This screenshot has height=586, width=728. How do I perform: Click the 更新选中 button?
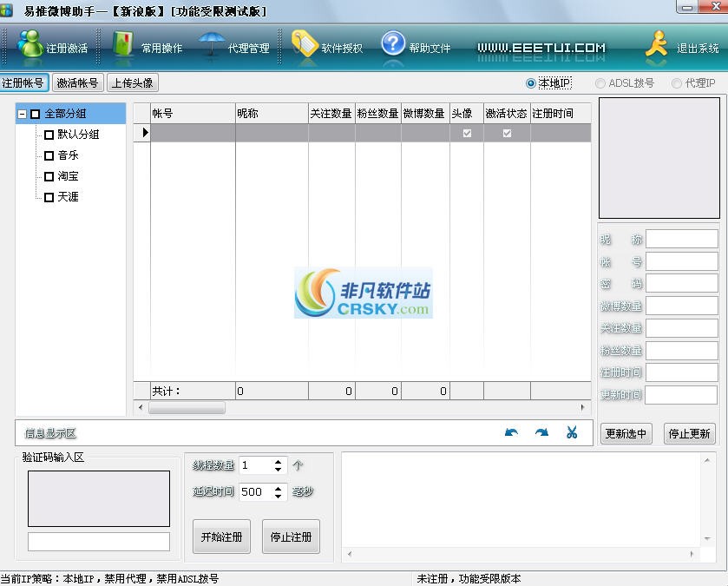626,433
